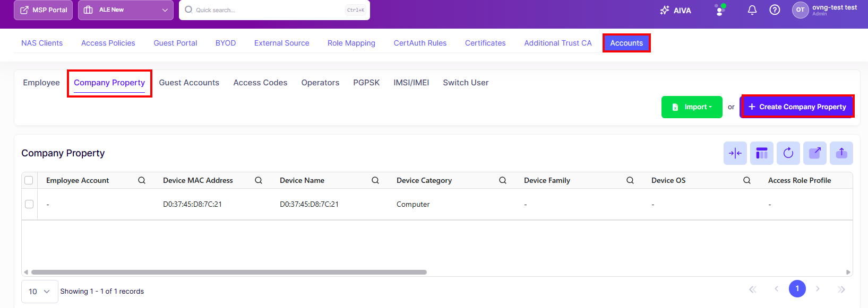Sort by Device OS header
The image size is (868, 308).
668,180
